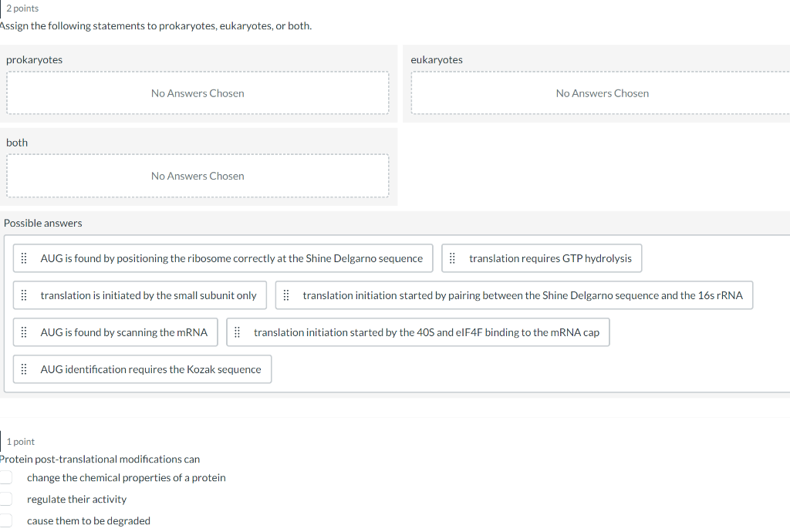Viewport: 790px width, 532px height.
Task: Select 'translation is initiated by the small subunit only'
Action: [148, 295]
